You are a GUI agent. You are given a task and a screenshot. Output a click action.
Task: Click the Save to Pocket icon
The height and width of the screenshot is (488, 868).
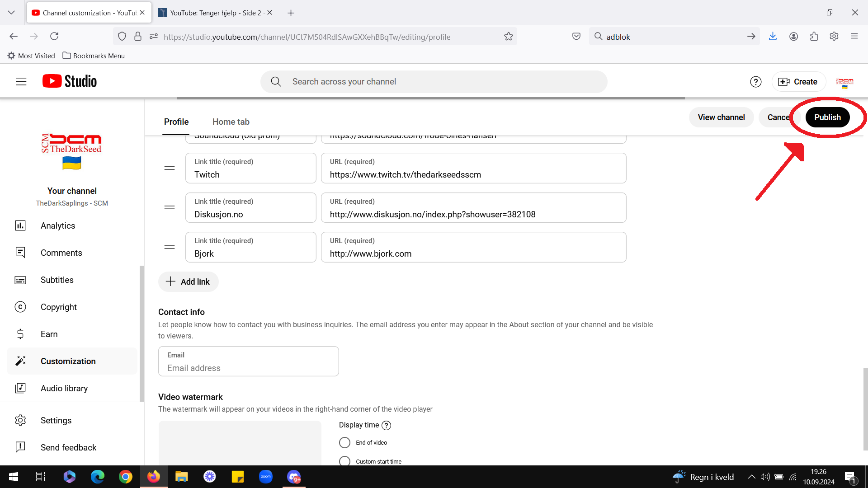[576, 37]
